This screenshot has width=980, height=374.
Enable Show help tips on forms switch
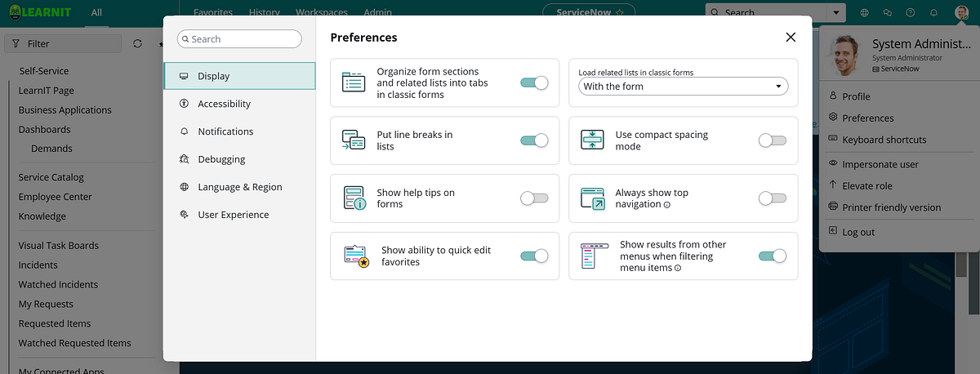pyautogui.click(x=534, y=198)
